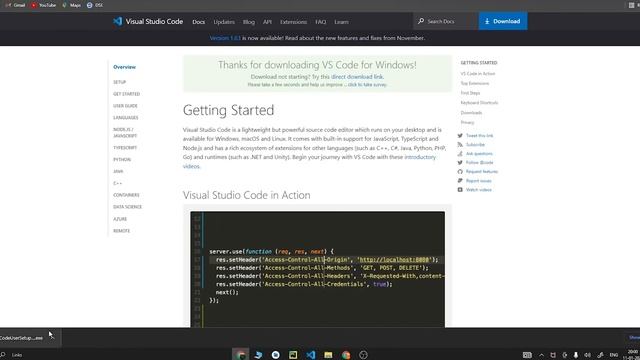Open File Explorer from the taskbar
Screen dimensions: 640x360
[x=328, y=355]
